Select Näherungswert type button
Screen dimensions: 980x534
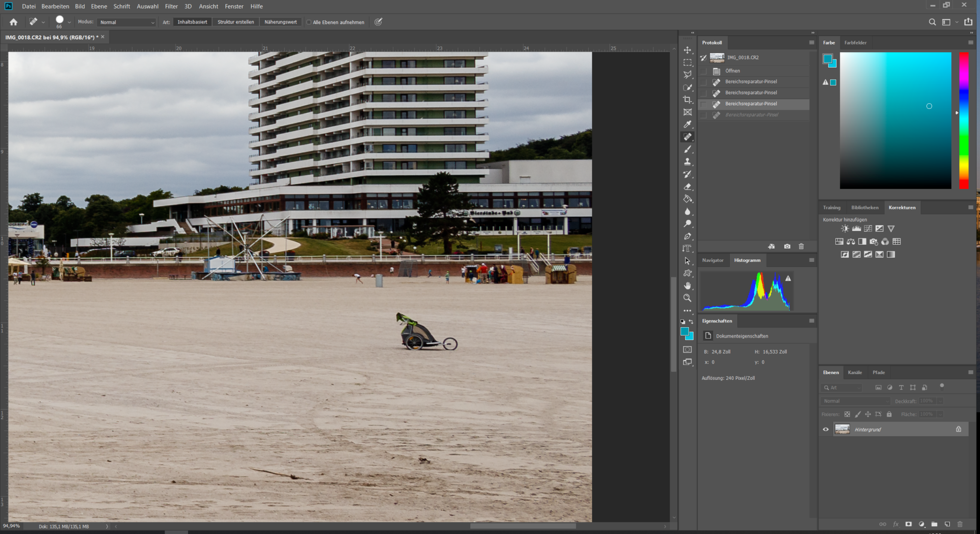click(x=280, y=22)
